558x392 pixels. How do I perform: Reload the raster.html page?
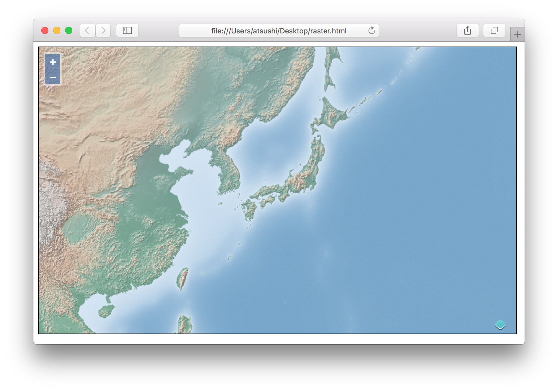[x=372, y=30]
